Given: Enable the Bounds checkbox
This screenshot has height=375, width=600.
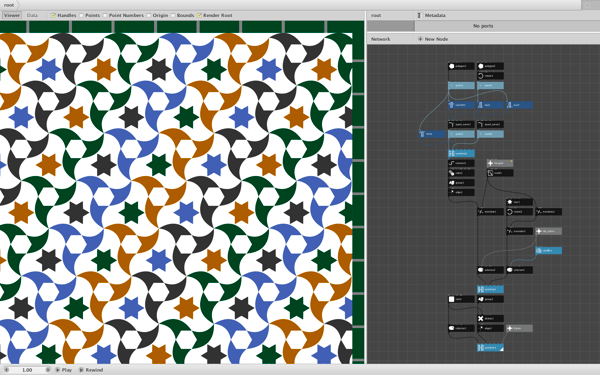Looking at the screenshot, I should click(173, 15).
